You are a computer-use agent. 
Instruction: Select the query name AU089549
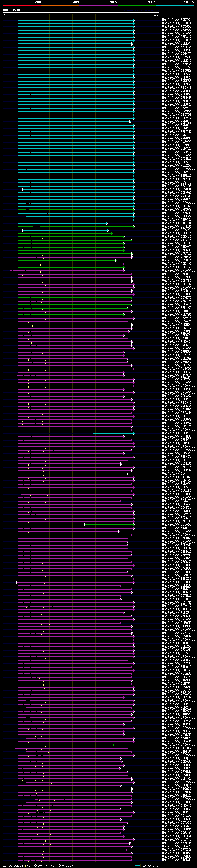11,10
